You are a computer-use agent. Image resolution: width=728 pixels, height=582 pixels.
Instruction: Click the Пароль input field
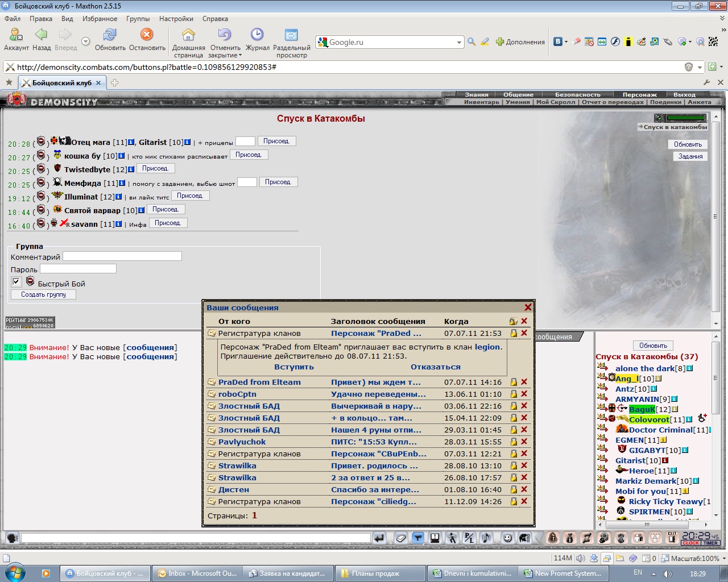[x=78, y=269]
